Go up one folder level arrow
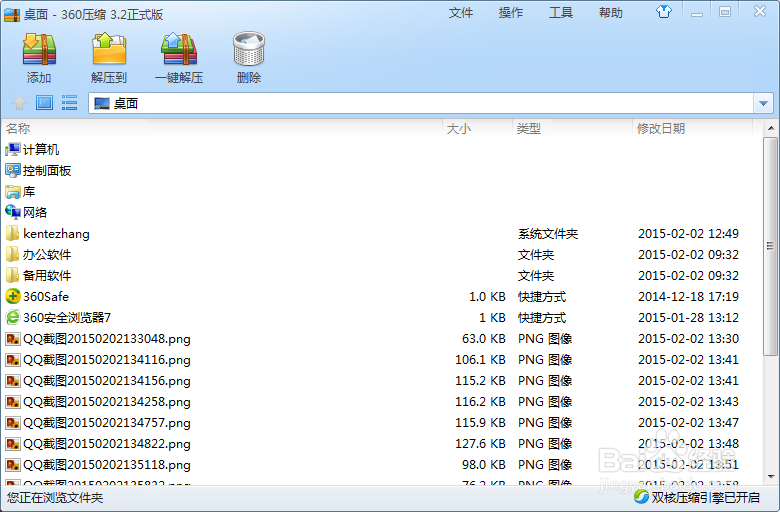The width and height of the screenshot is (780, 512). pos(19,103)
